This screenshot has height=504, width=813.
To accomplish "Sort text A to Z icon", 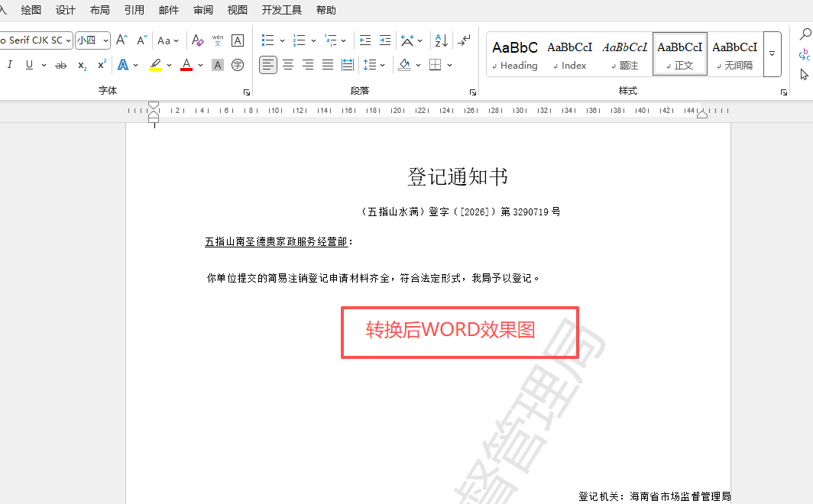I will tap(441, 40).
